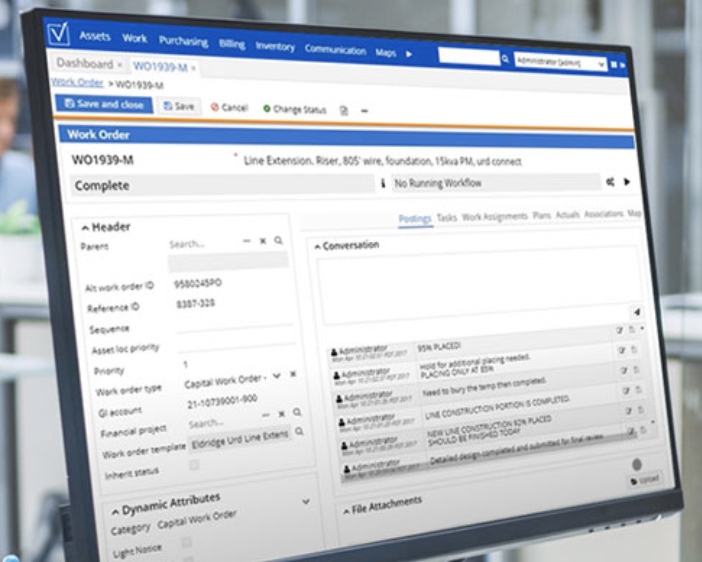
Task: Click the Upload button
Action: point(645,480)
